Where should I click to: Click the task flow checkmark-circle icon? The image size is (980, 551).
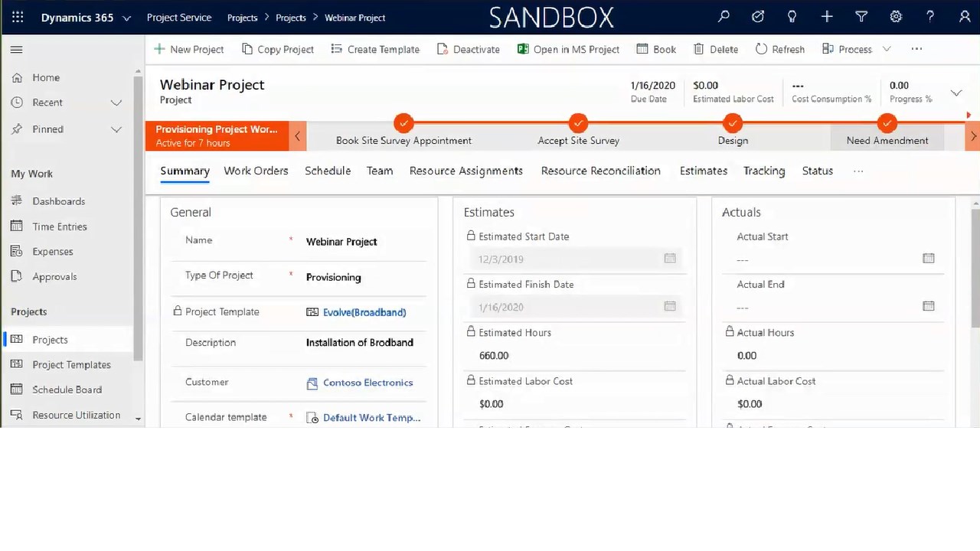pyautogui.click(x=758, y=17)
